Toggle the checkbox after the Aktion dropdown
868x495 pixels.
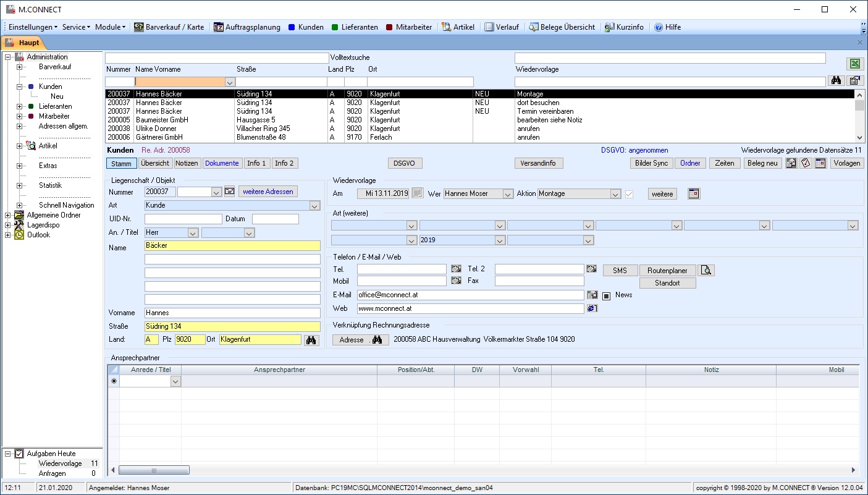[630, 194]
